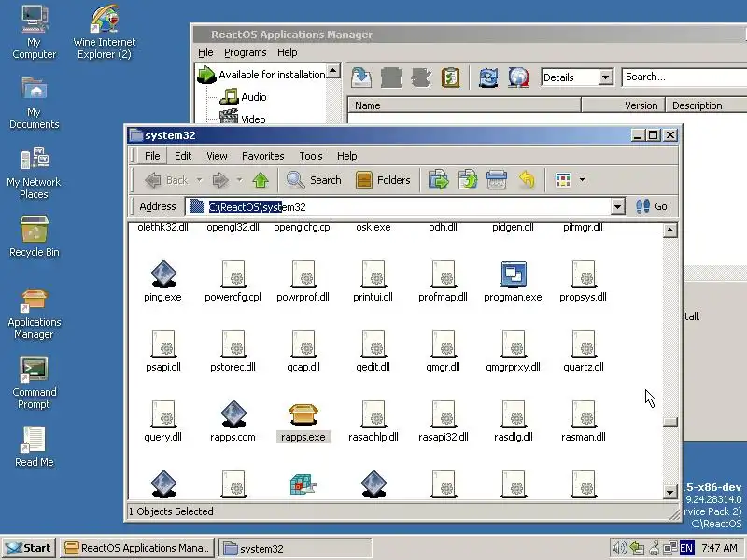Image resolution: width=747 pixels, height=560 pixels.
Task: Open the Help menu in Applications Manager
Action: (x=288, y=52)
